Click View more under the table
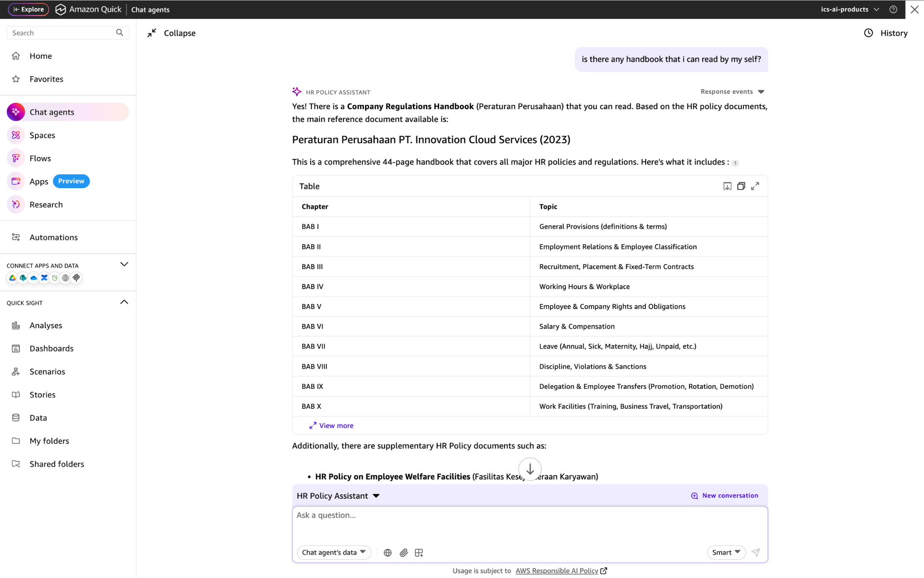Viewport: 924px width, 578px height. pyautogui.click(x=331, y=425)
